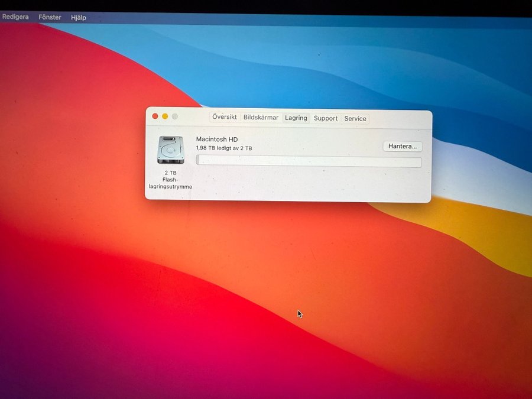The width and height of the screenshot is (532, 399).
Task: Select the Lagring tab
Action: click(x=296, y=118)
